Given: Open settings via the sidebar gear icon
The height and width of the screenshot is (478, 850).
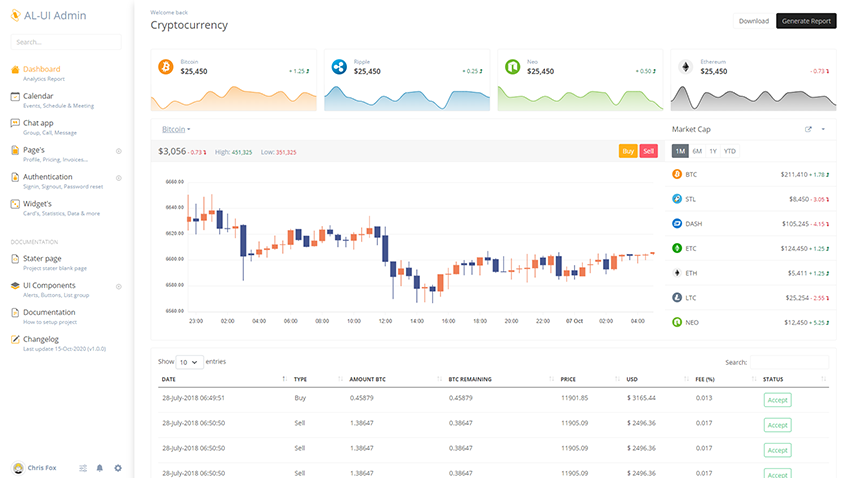Looking at the screenshot, I should click(118, 467).
